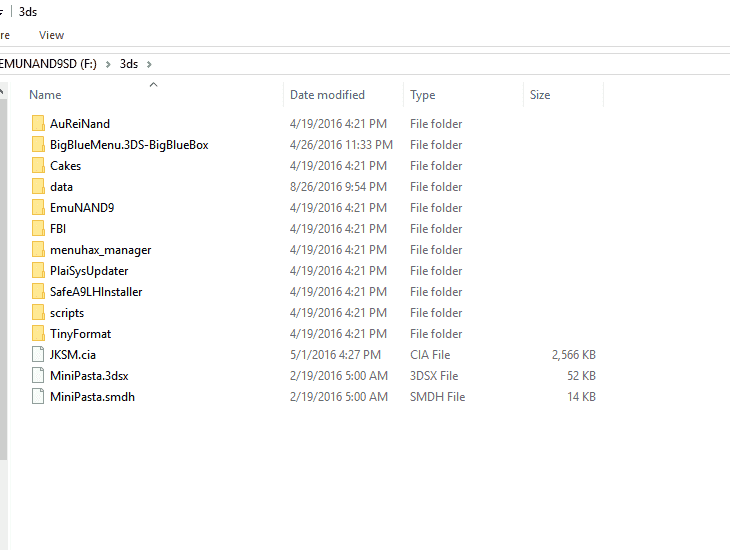Click the 8/26/2016 9:54 PM date cell

point(338,187)
